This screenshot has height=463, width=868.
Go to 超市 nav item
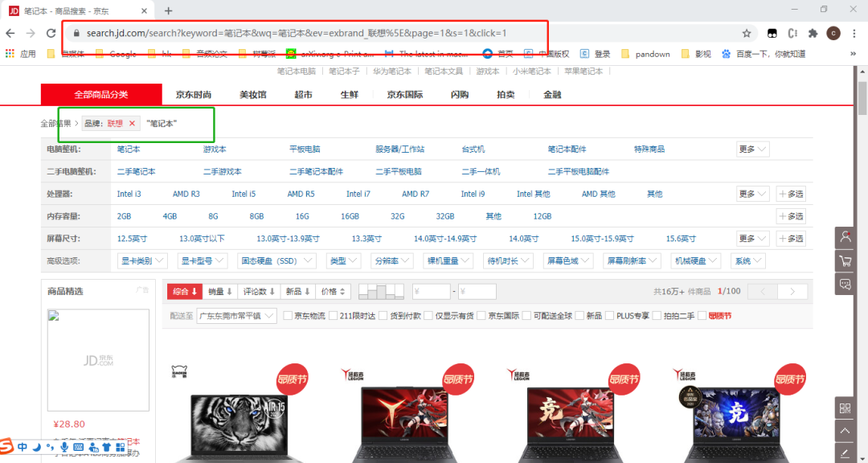pyautogui.click(x=303, y=95)
